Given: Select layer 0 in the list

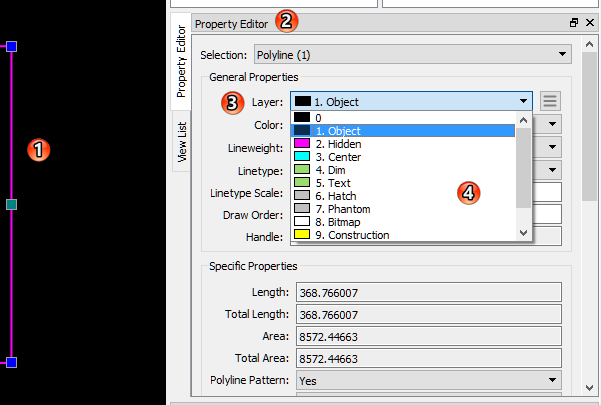Looking at the screenshot, I should (319, 118).
